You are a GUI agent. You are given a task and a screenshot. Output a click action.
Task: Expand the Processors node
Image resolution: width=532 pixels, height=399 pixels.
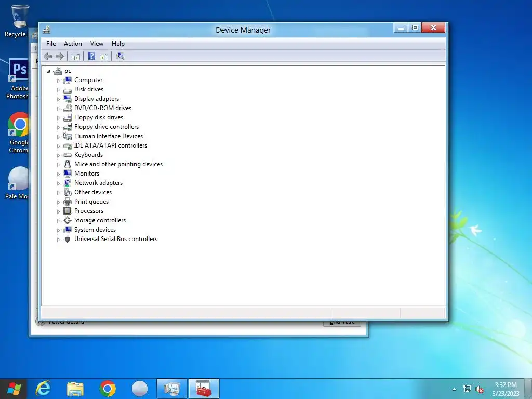pyautogui.click(x=58, y=211)
